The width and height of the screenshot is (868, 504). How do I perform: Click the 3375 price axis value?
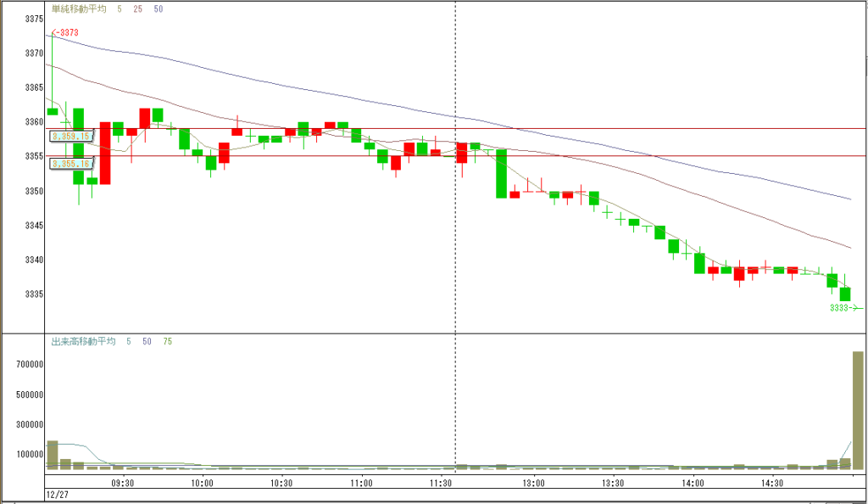(x=34, y=19)
